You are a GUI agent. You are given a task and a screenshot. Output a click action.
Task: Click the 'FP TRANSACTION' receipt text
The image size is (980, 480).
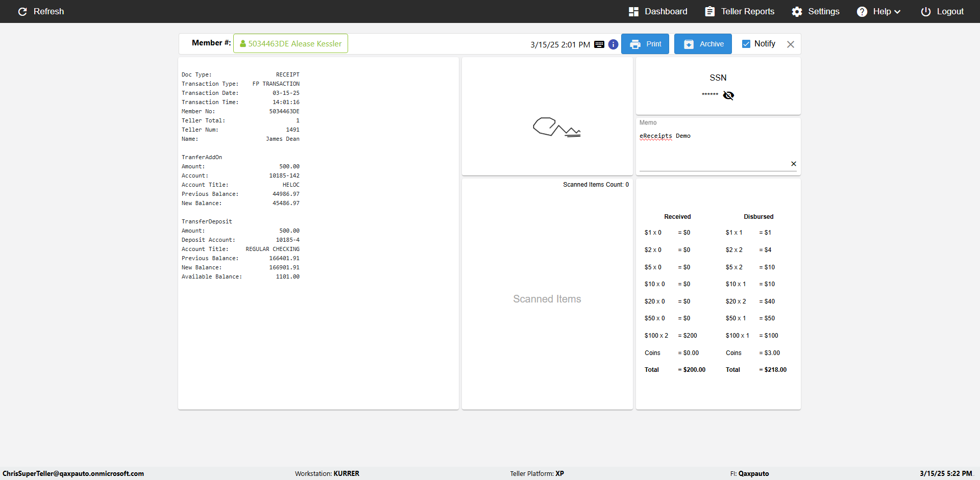(x=276, y=84)
